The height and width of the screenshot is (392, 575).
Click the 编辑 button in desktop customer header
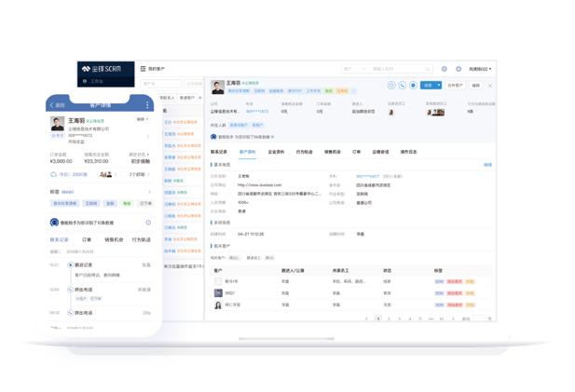[476, 85]
